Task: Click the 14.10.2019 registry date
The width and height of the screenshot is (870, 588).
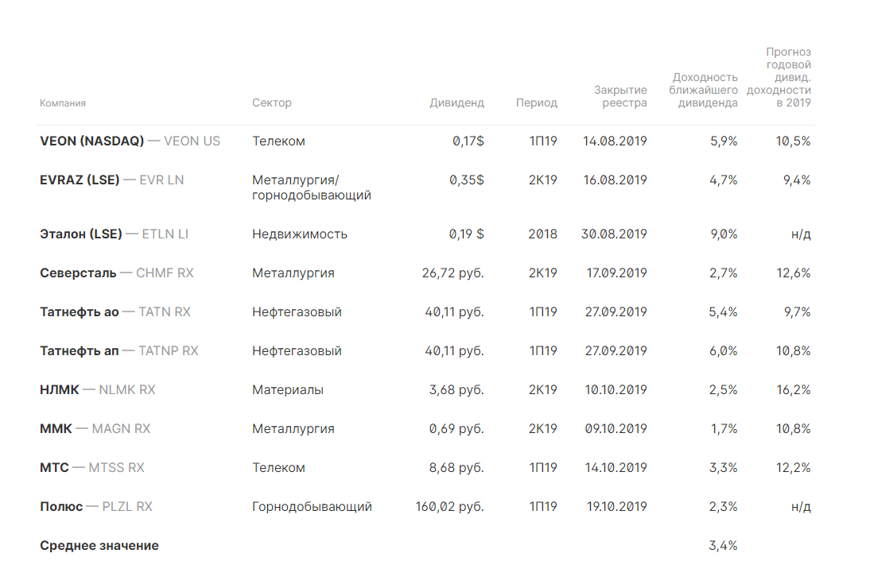Action: point(616,467)
